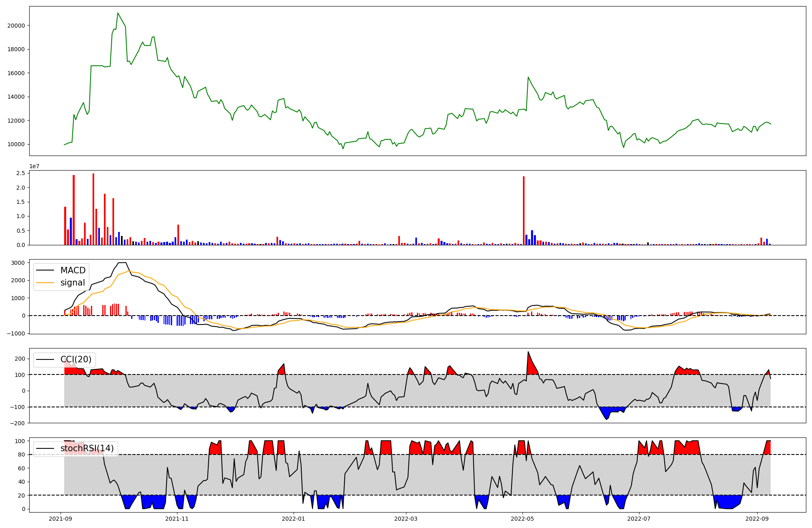Click the orange signal legend line sample
This screenshot has width=812, height=528.
(x=45, y=283)
